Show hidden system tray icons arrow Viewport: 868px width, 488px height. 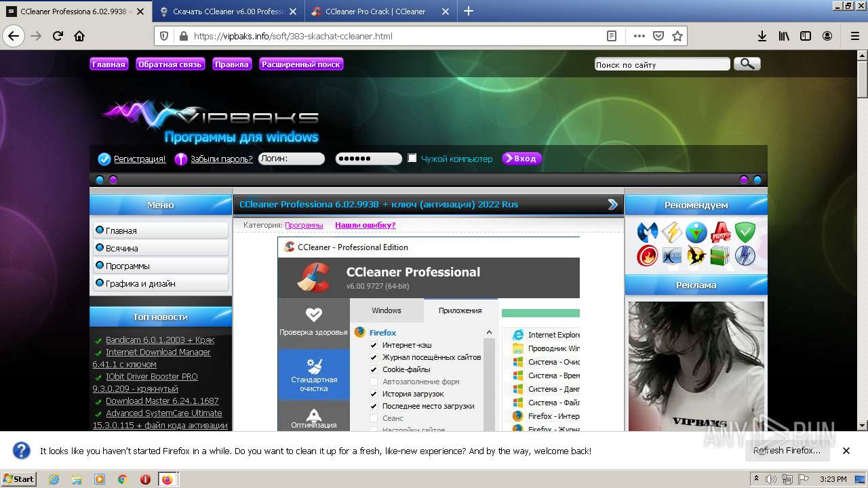coord(757,479)
